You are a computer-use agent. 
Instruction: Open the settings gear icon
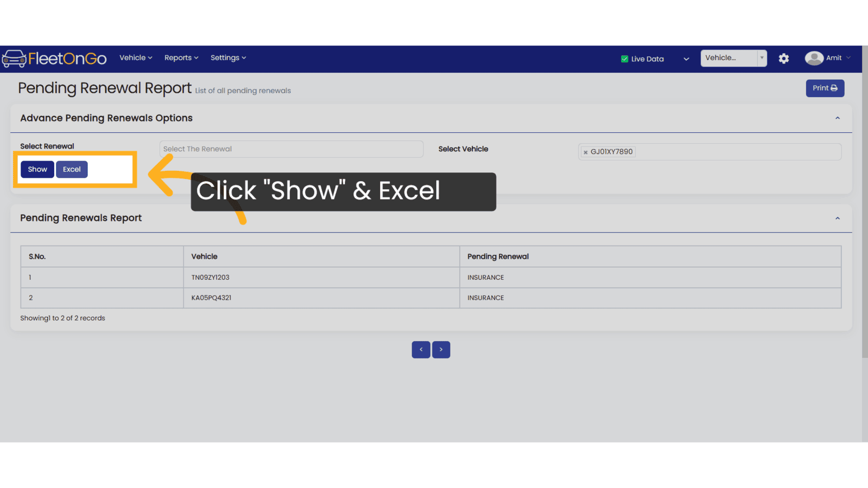[x=783, y=59]
